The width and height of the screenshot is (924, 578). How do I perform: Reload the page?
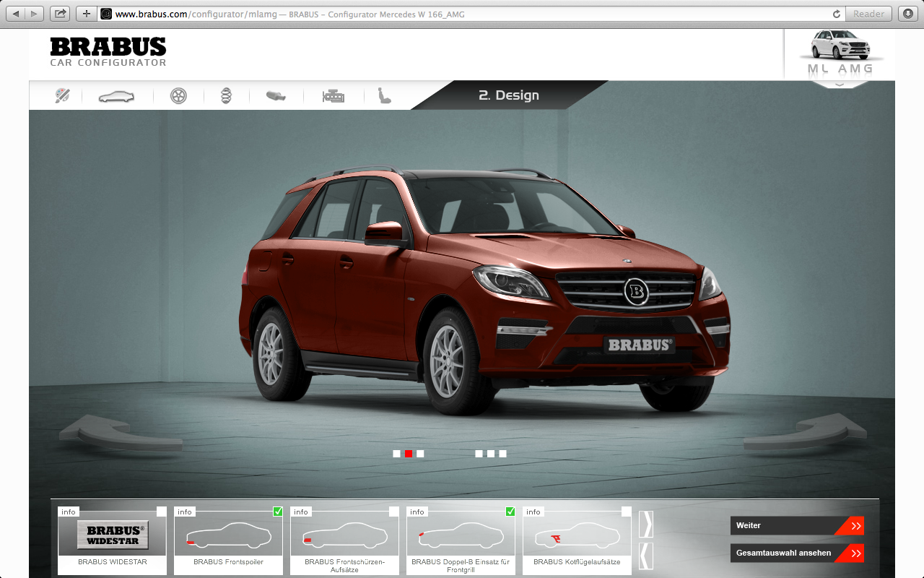coord(837,14)
